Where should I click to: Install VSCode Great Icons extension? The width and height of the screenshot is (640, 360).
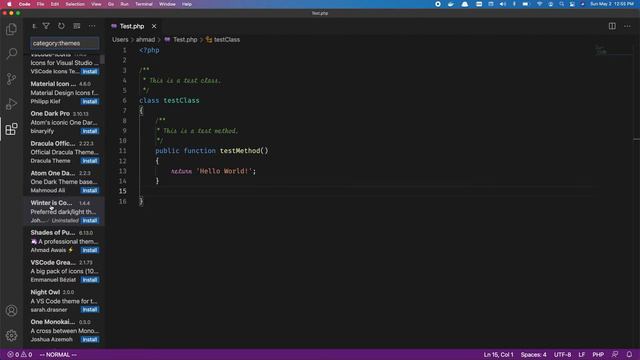89,280
